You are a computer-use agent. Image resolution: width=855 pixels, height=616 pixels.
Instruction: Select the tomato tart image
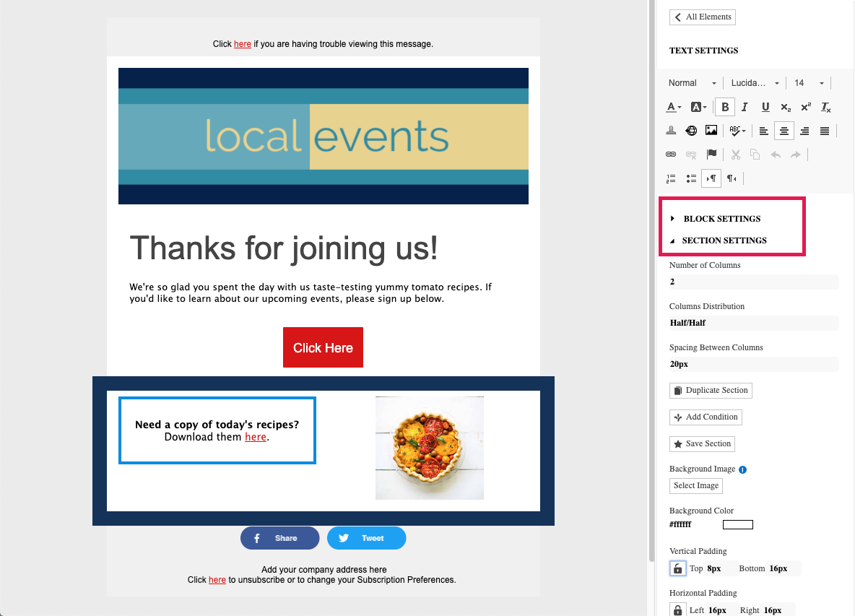pyautogui.click(x=429, y=448)
